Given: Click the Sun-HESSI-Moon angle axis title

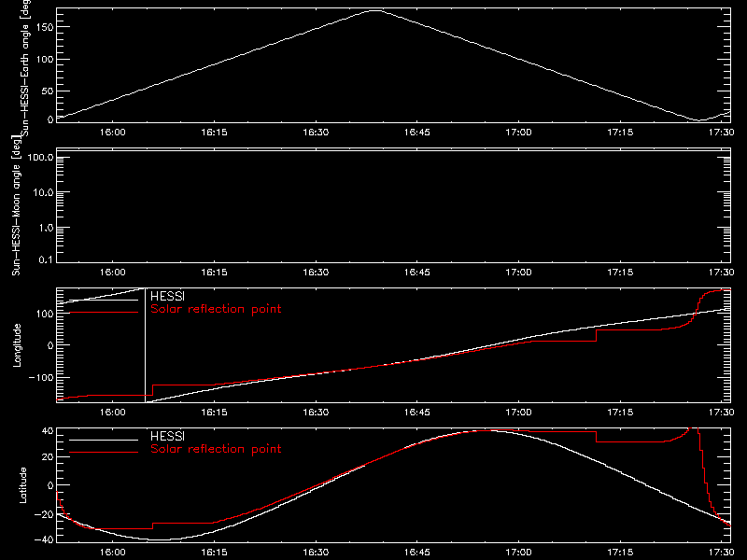Looking at the screenshot, I should 16,205.
